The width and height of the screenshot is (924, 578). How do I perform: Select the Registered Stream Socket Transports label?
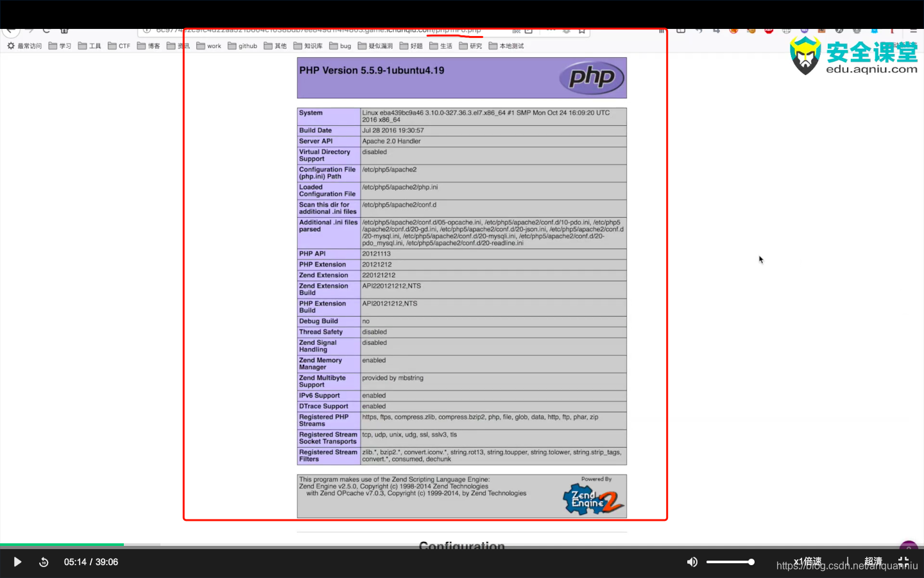click(328, 438)
